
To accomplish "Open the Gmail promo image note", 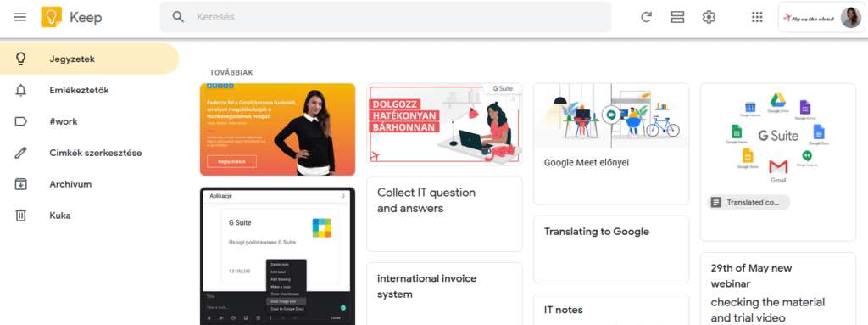I will [277, 129].
